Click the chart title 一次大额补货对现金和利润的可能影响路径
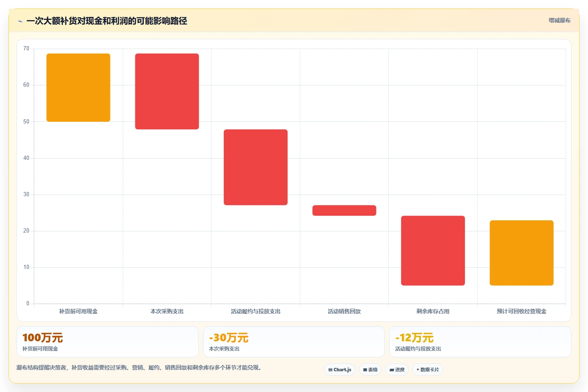The width and height of the screenshot is (588, 392). [107, 21]
